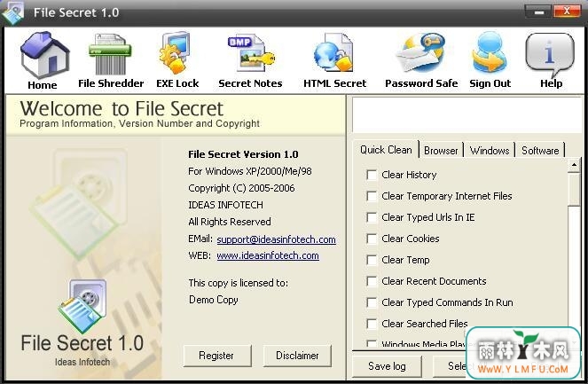The height and width of the screenshot is (384, 588).
Task: Close the File Secret window
Action: (x=567, y=12)
